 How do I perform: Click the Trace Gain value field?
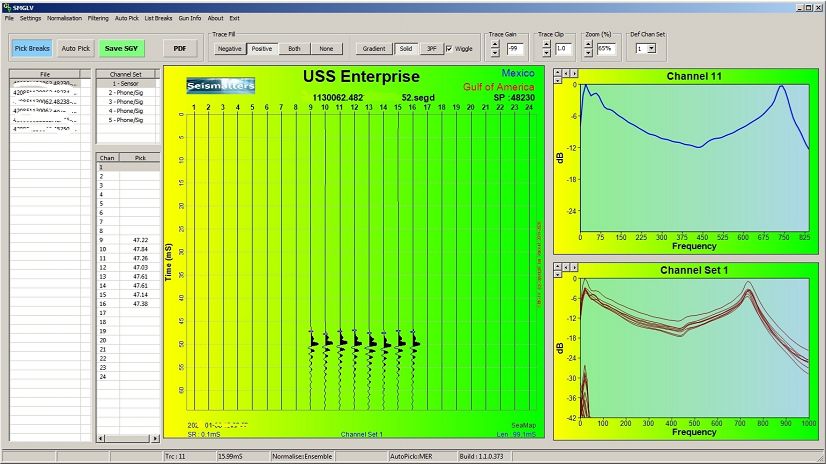point(515,48)
